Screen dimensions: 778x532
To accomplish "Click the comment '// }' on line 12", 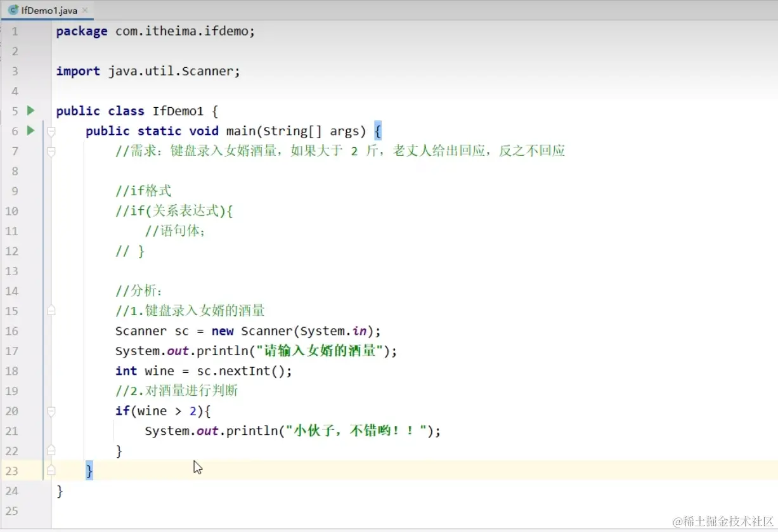I will point(130,251).
